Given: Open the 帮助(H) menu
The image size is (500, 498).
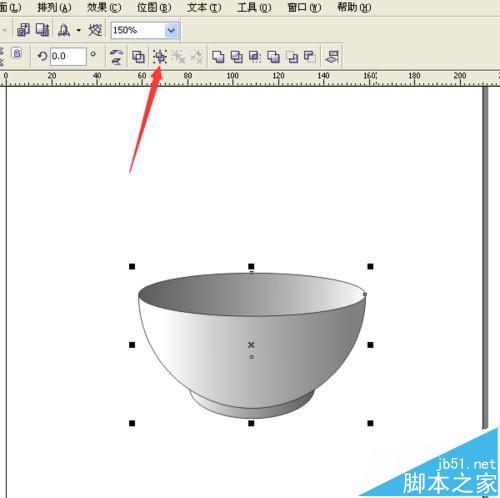Looking at the screenshot, I should [354, 7].
